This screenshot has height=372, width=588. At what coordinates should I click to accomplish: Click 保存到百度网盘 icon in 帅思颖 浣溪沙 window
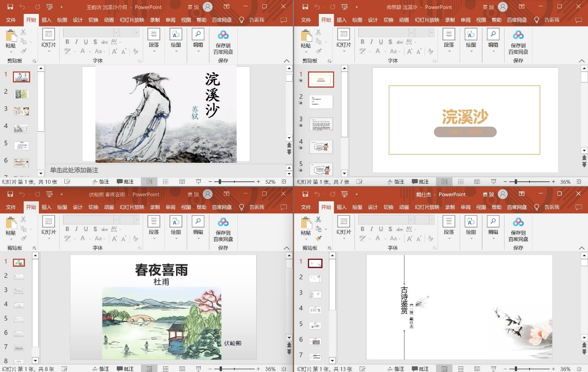point(518,36)
